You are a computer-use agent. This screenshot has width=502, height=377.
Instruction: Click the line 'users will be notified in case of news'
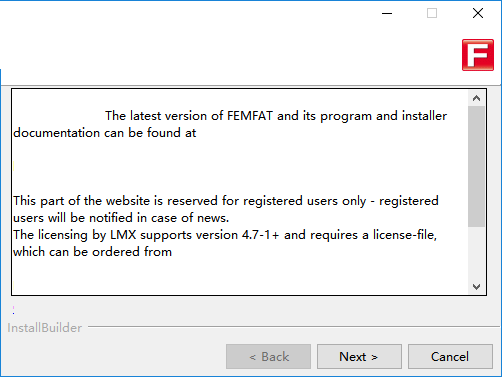click(121, 218)
